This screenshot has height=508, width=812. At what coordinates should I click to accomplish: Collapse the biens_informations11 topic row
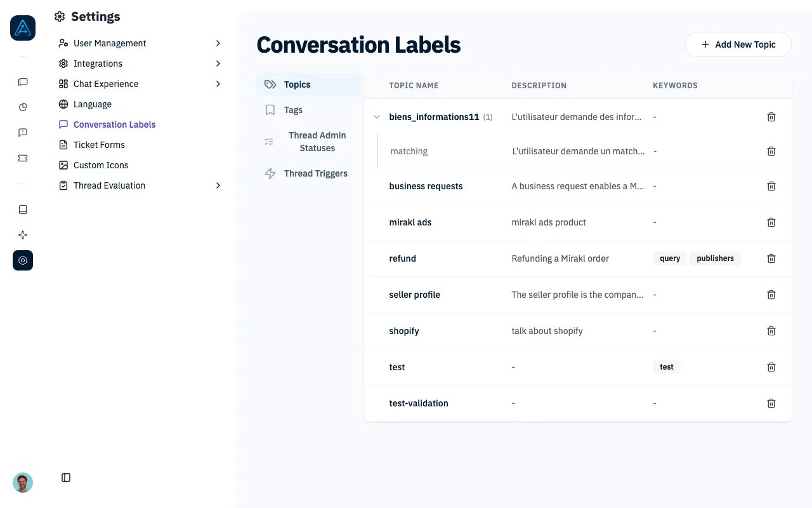tap(377, 117)
